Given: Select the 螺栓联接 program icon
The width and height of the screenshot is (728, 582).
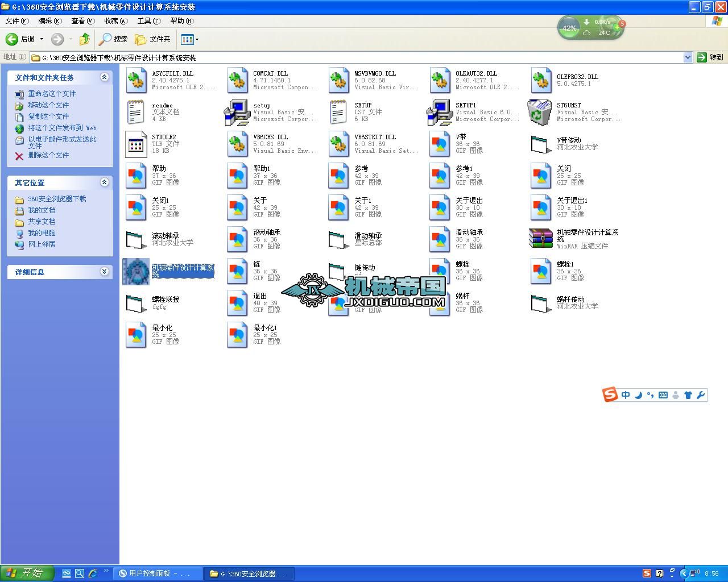Looking at the screenshot, I should click(136, 303).
